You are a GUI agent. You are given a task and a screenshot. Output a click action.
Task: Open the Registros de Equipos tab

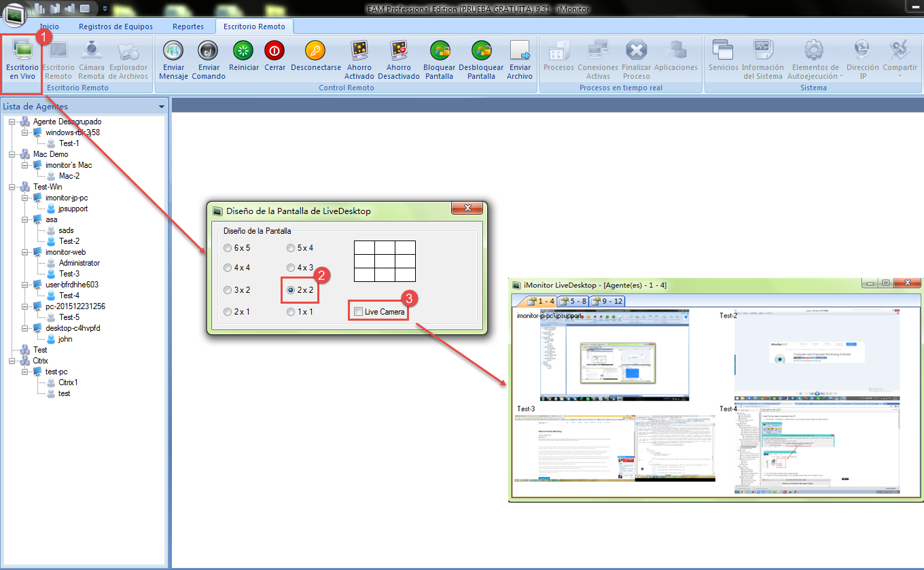click(115, 26)
